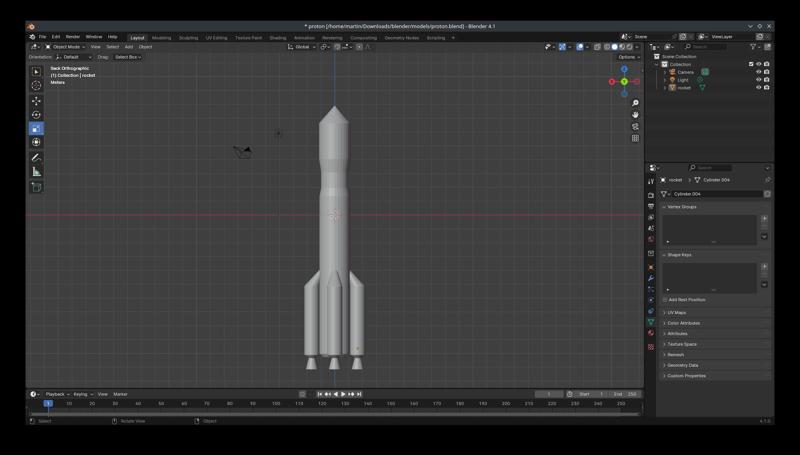The width and height of the screenshot is (800, 455).
Task: Select the Rotate tool
Action: coord(36,115)
